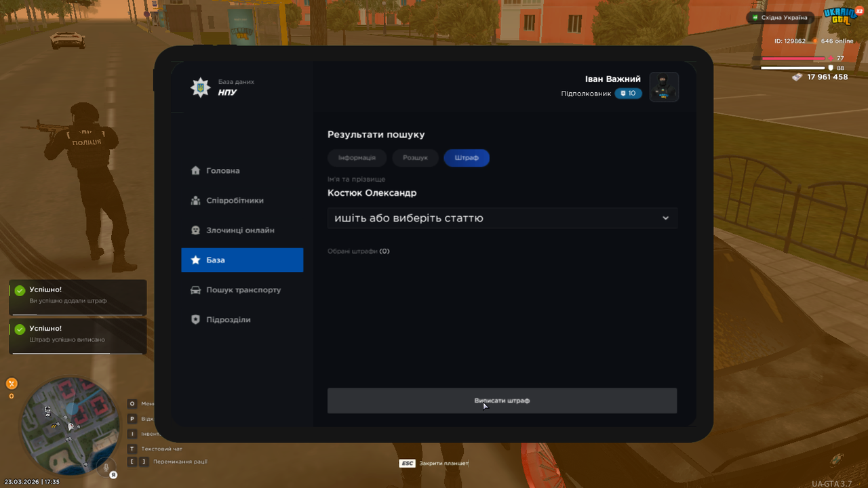Click the green check on Штраф успішно виписано
This screenshot has width=868, height=488.
coord(20,329)
